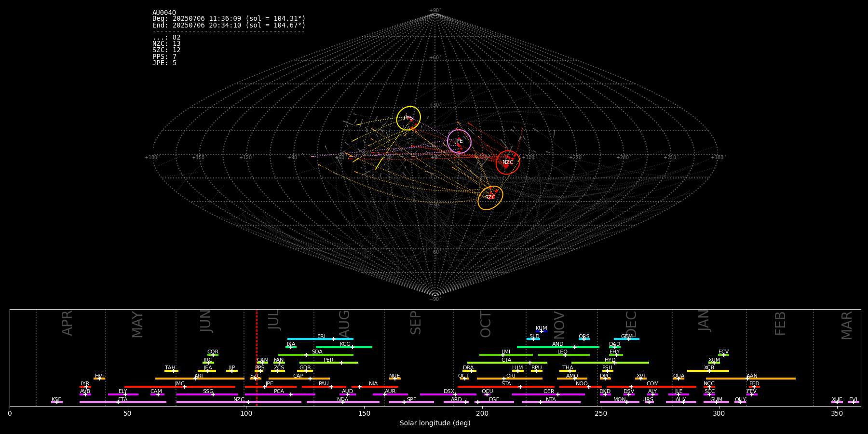Image resolution: width=868 pixels, height=434 pixels.
Task: Click the LYR shower label in timeline
Action: tap(85, 384)
